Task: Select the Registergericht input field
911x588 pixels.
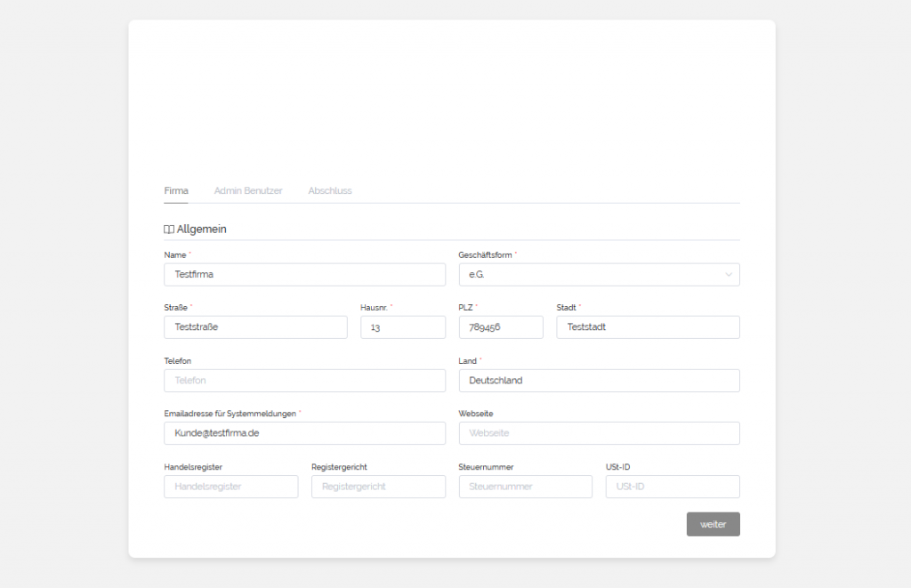Action: [x=378, y=487]
